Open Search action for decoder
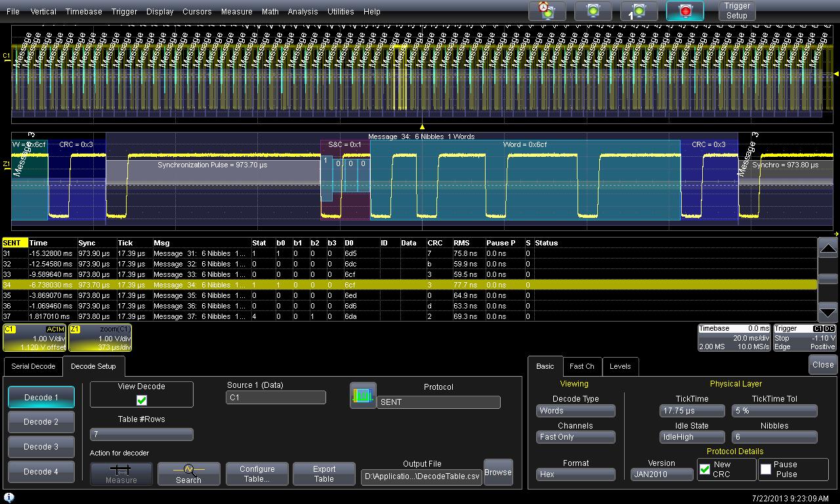The width and height of the screenshot is (840, 504). [x=188, y=473]
